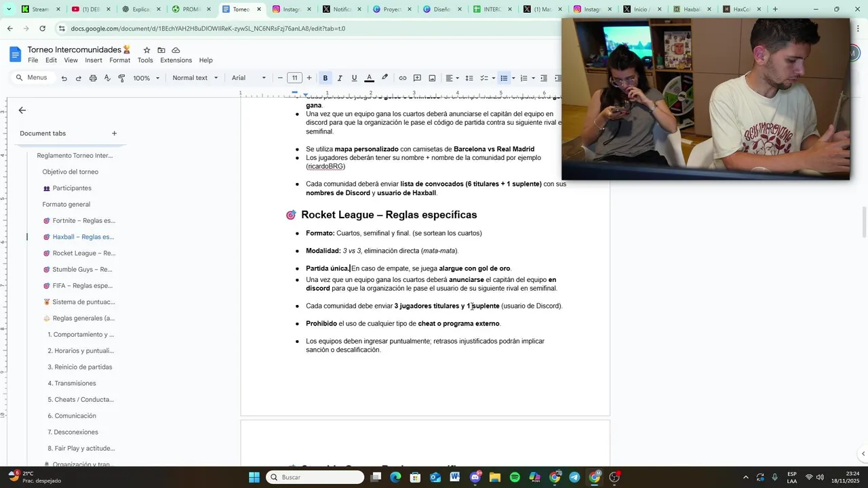Open Sistema de puntuación outline item
This screenshot has height=488, width=868.
tap(79, 302)
